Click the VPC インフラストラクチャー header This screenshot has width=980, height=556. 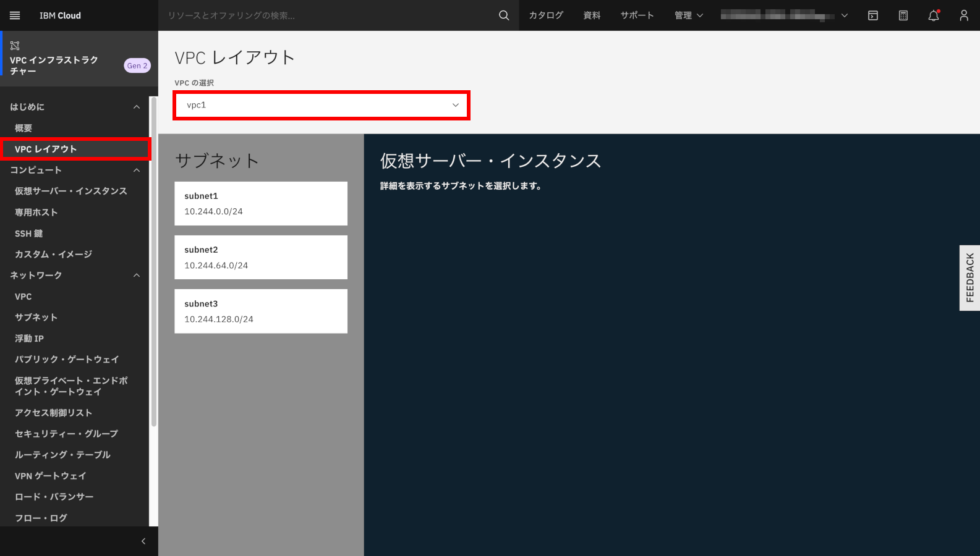coord(54,65)
